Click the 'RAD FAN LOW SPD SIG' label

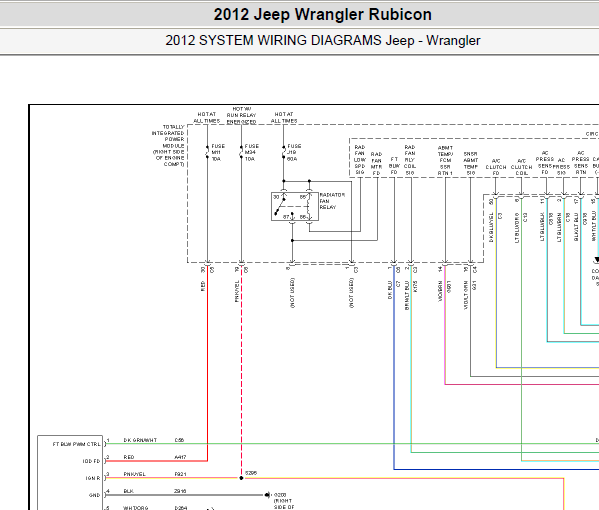[x=360, y=160]
